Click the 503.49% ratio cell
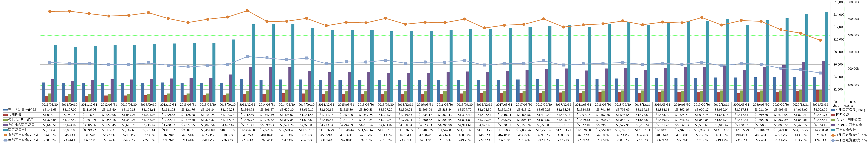 tap(386, 135)
